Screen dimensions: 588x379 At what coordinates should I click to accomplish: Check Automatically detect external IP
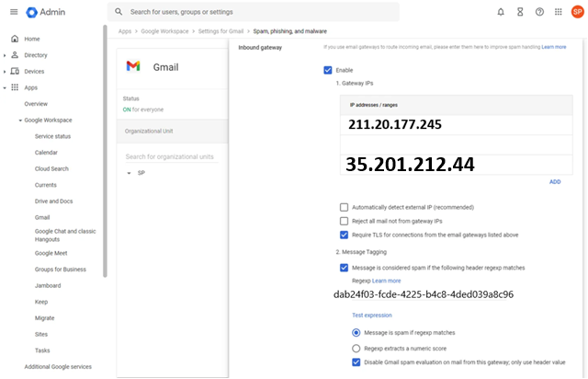click(344, 207)
